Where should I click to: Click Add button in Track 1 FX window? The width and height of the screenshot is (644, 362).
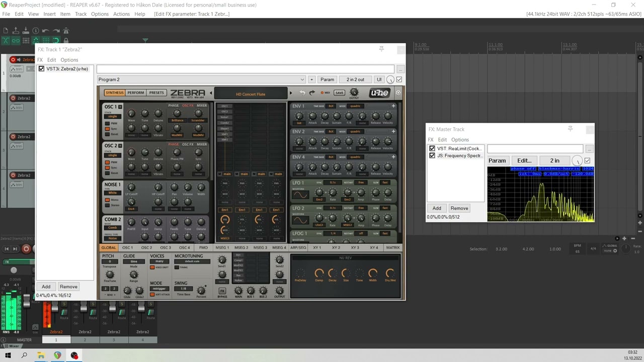[x=46, y=287]
